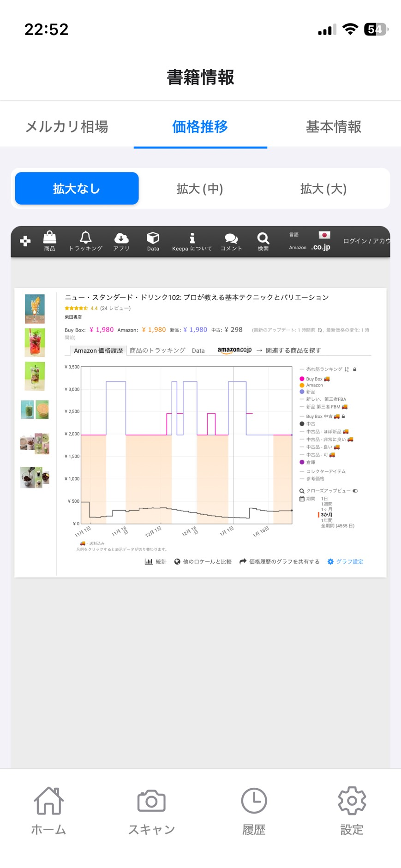Select 拡大 (大) zoom option
This screenshot has height=868, width=401.
pyautogui.click(x=323, y=188)
